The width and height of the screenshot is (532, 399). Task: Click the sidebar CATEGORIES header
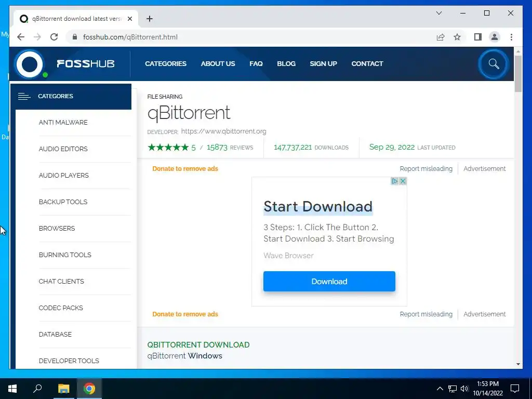pos(71,96)
